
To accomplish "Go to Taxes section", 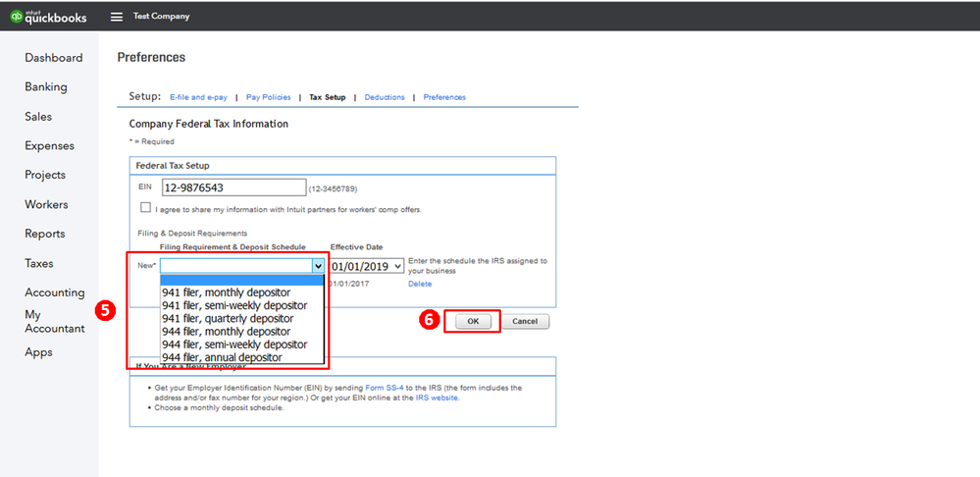I will [x=39, y=263].
